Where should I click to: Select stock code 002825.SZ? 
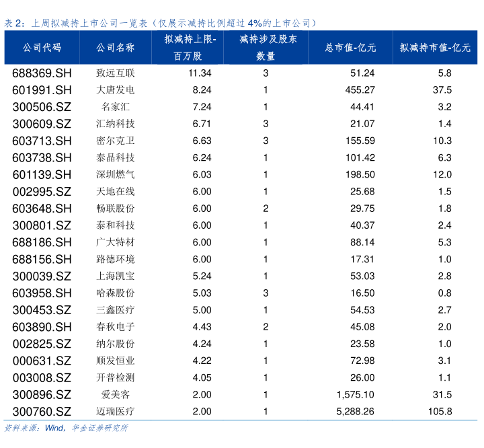click(x=42, y=344)
